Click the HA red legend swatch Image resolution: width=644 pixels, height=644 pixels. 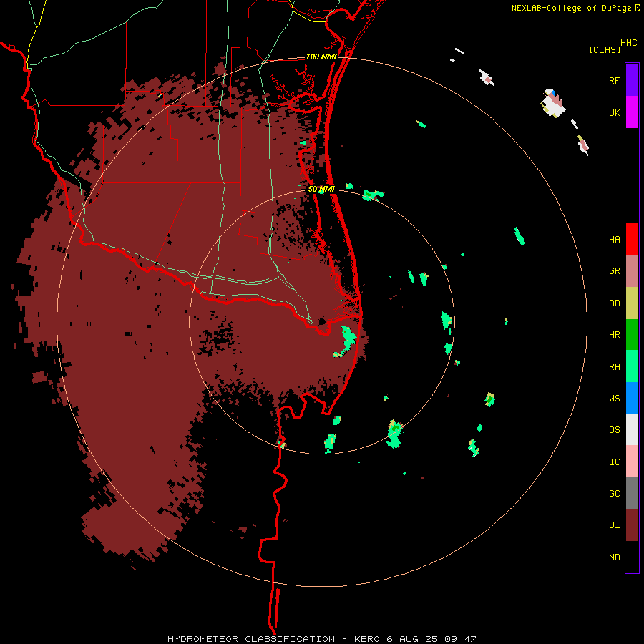tap(632, 239)
